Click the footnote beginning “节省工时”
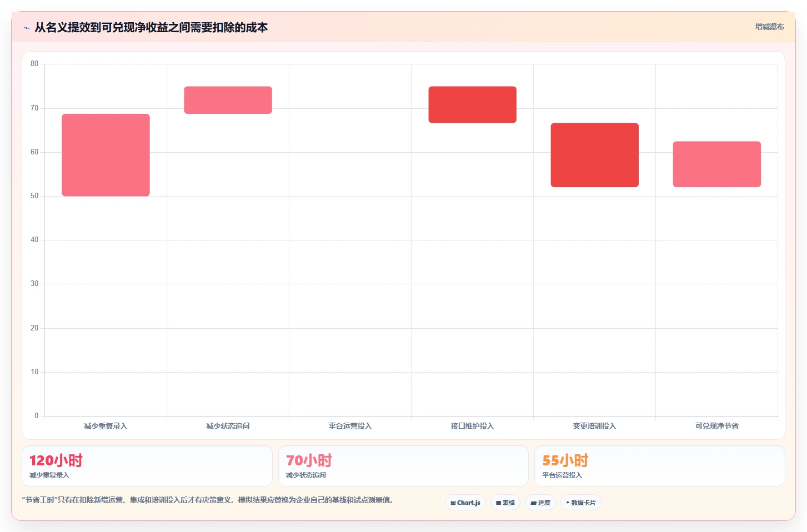Image resolution: width=807 pixels, height=532 pixels. click(x=208, y=500)
